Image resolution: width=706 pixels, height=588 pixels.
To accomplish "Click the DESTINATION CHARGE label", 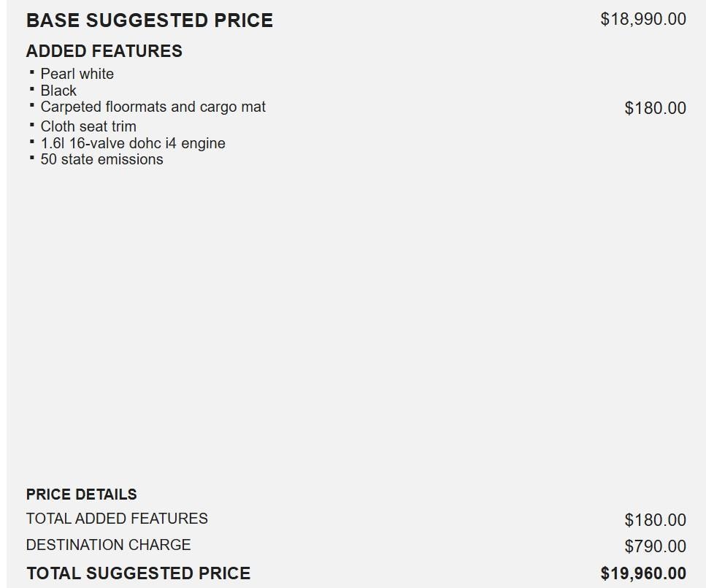I will click(x=108, y=545).
